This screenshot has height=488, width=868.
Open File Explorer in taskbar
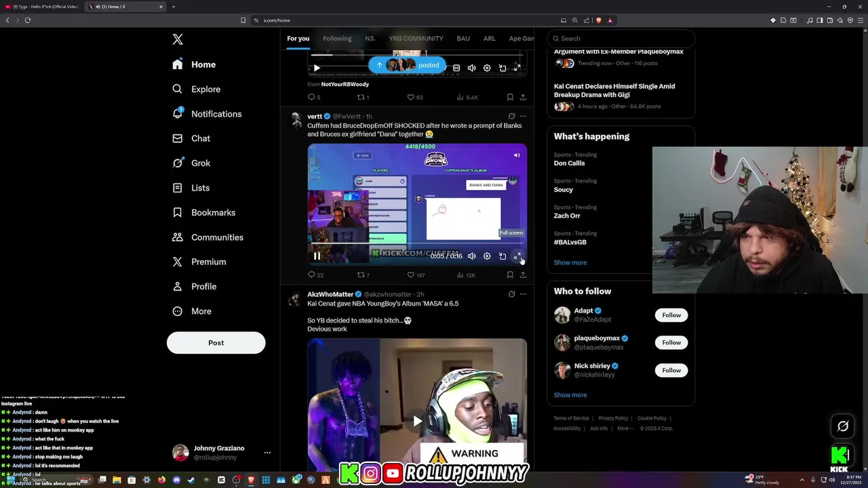click(117, 480)
